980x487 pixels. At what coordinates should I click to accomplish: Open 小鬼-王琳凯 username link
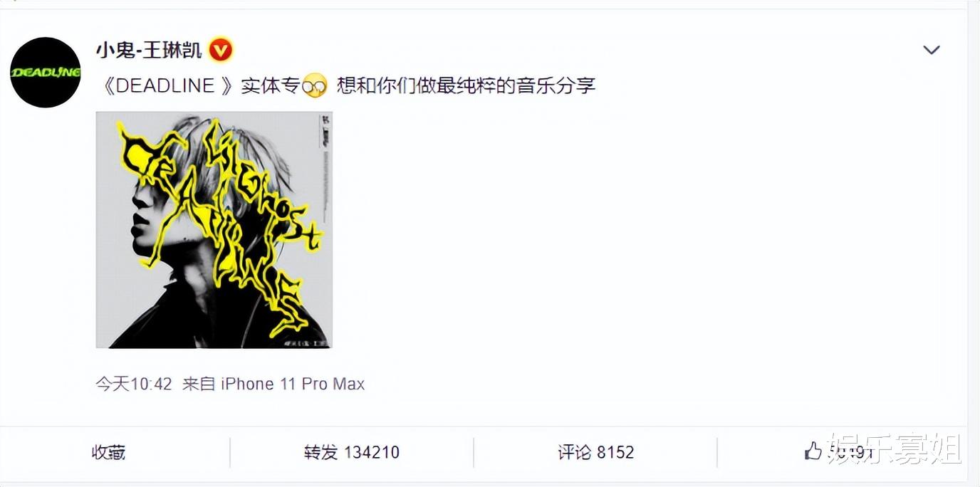click(x=150, y=51)
